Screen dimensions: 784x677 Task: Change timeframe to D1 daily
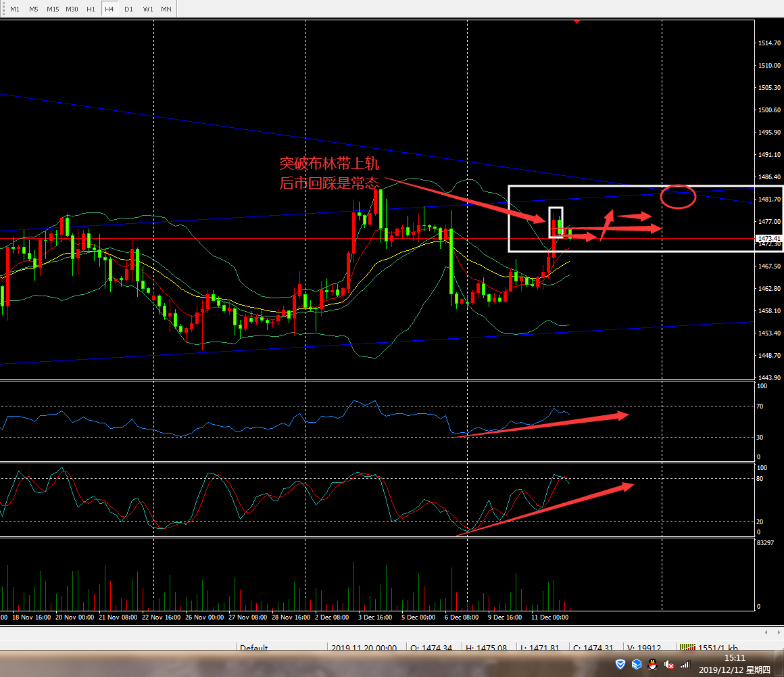pyautogui.click(x=128, y=9)
